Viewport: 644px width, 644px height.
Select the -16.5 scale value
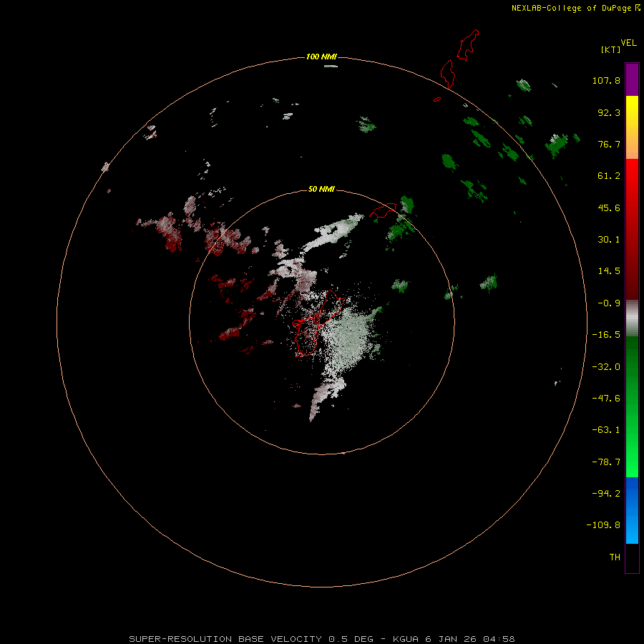click(x=606, y=335)
